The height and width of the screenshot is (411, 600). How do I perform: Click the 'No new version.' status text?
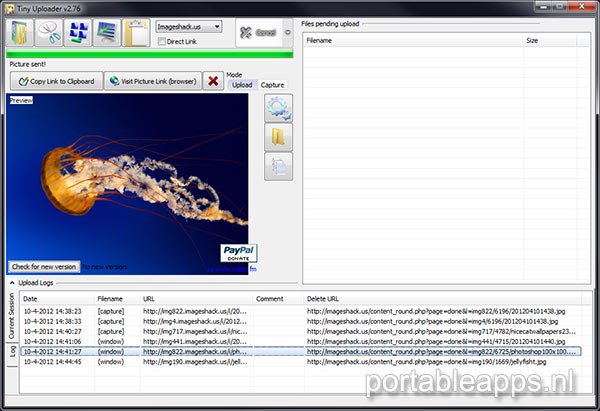(x=105, y=267)
